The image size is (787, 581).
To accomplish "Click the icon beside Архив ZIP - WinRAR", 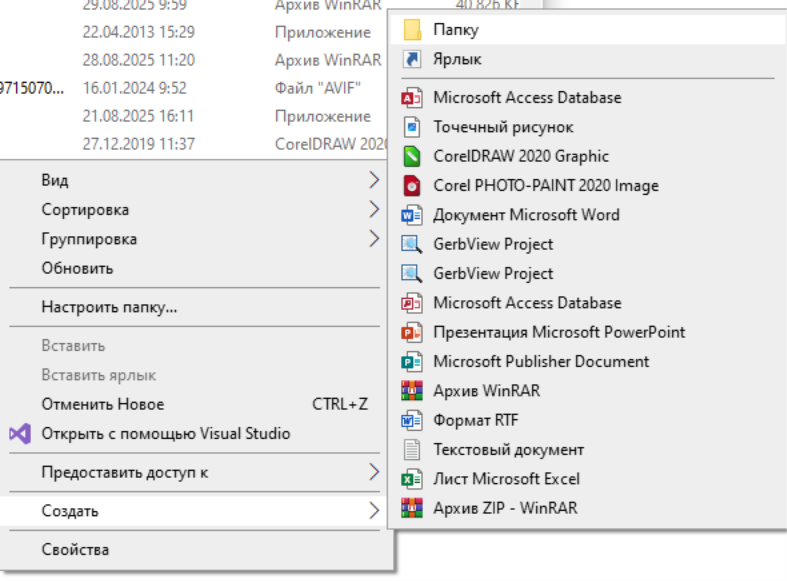I will point(412,508).
